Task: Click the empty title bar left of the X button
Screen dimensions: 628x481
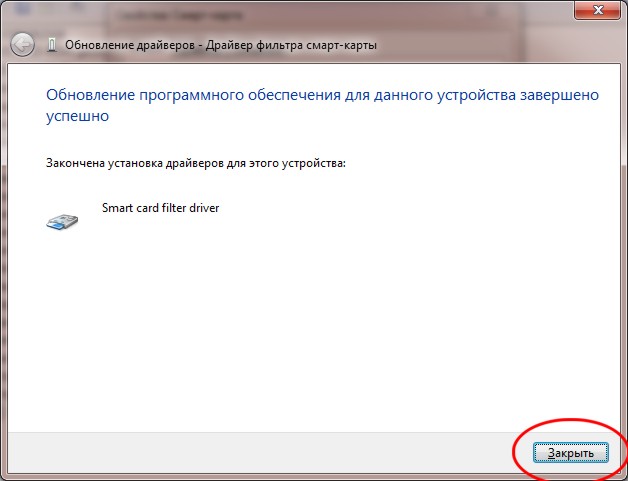Action: point(400,12)
